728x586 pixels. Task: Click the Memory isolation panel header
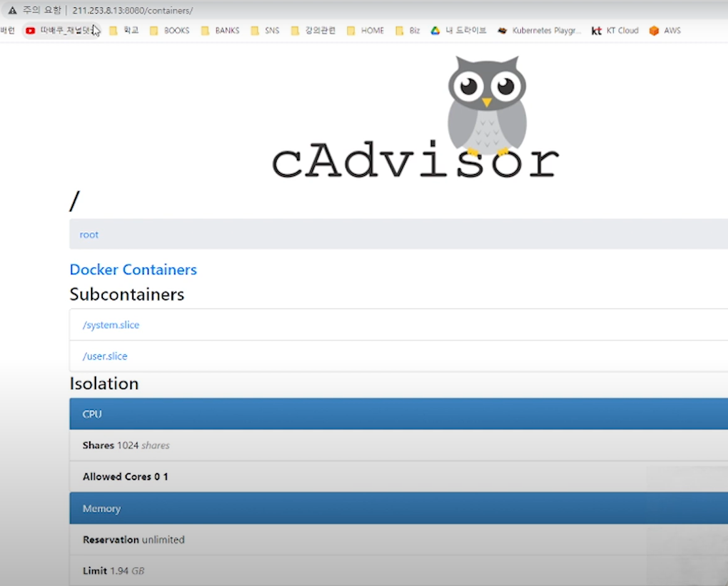point(399,509)
